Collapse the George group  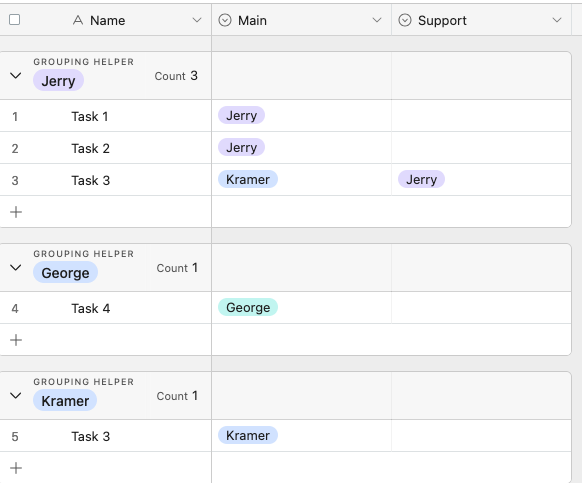(x=16, y=268)
